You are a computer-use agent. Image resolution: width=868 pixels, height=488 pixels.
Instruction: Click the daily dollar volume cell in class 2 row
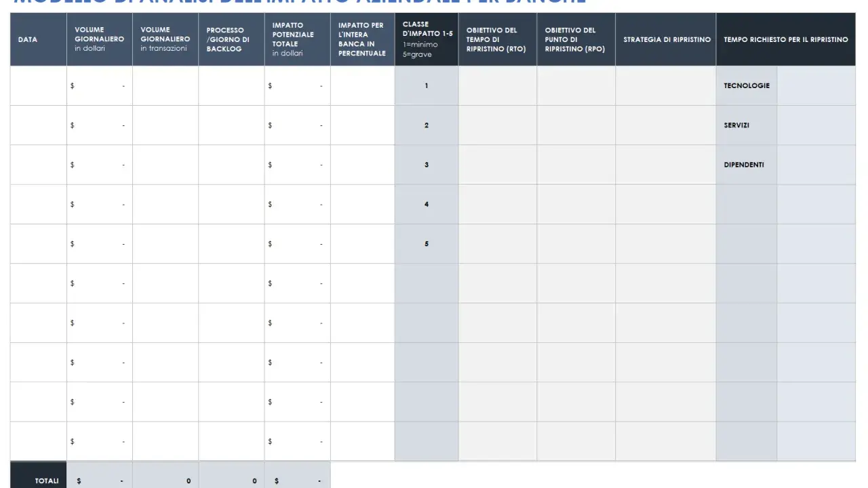pos(100,125)
